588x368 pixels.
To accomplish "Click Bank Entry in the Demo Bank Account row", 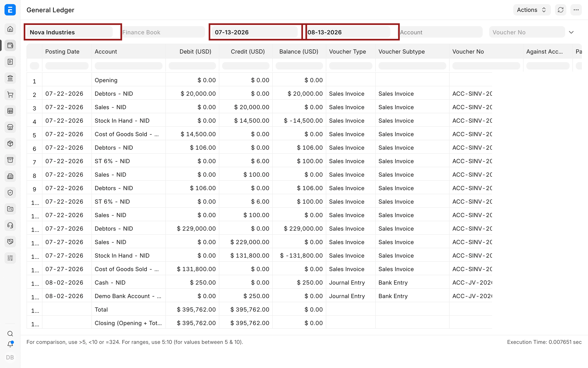I will (x=393, y=296).
